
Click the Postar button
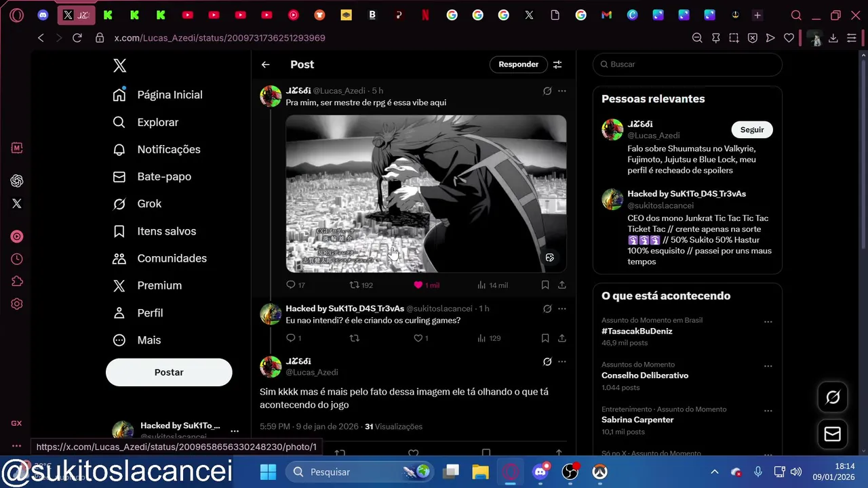[x=169, y=372]
